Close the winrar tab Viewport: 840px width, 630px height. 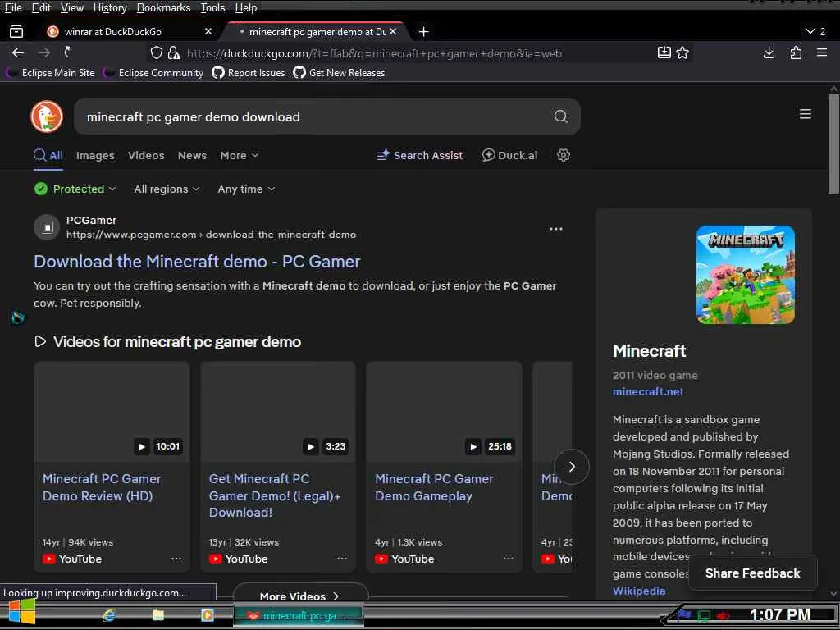pos(208,32)
